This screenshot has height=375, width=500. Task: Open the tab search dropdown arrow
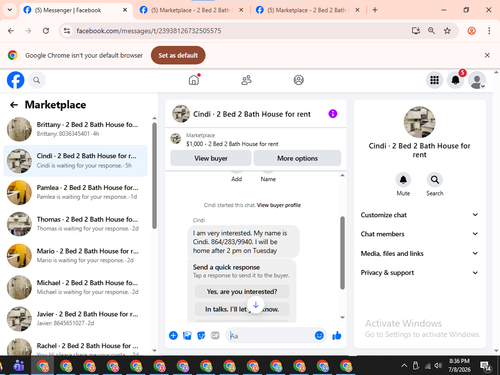[10, 10]
